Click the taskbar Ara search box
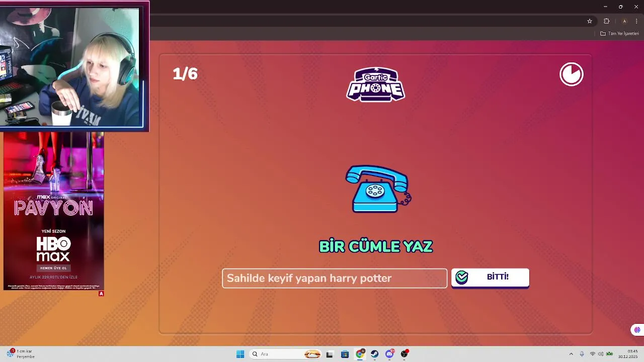 [x=285, y=354]
